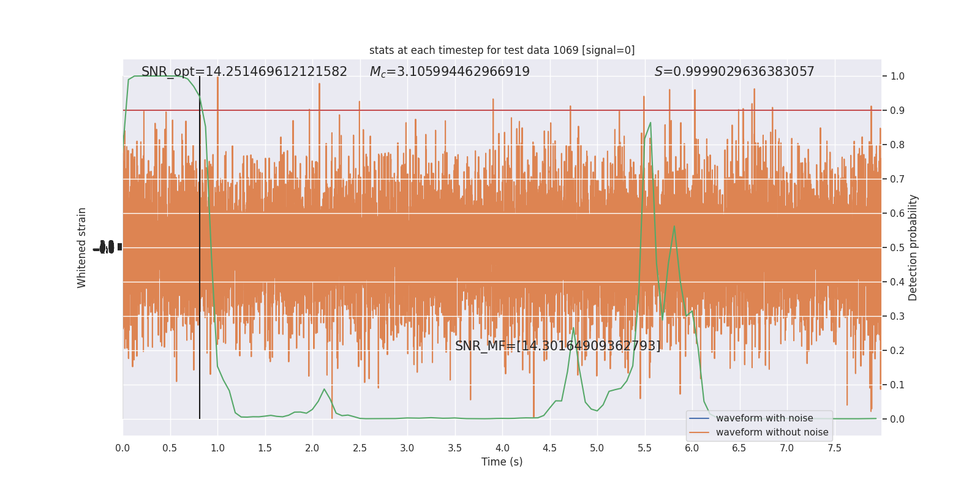
Task: Click the green curve bump near 2.1 s
Action: pos(324,389)
